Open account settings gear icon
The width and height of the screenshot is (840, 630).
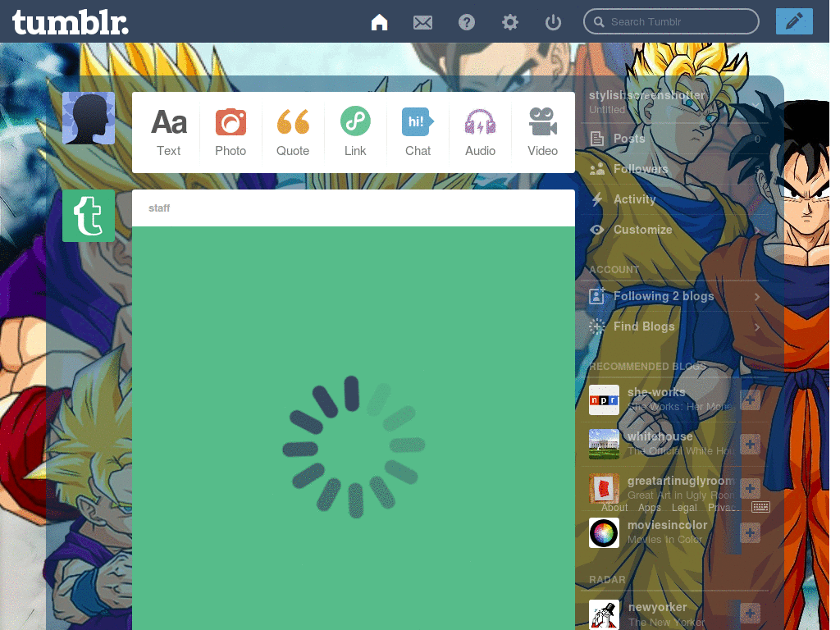click(510, 22)
